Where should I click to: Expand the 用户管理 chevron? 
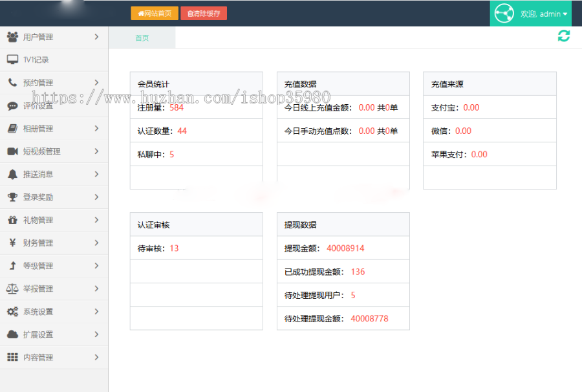[x=96, y=37]
